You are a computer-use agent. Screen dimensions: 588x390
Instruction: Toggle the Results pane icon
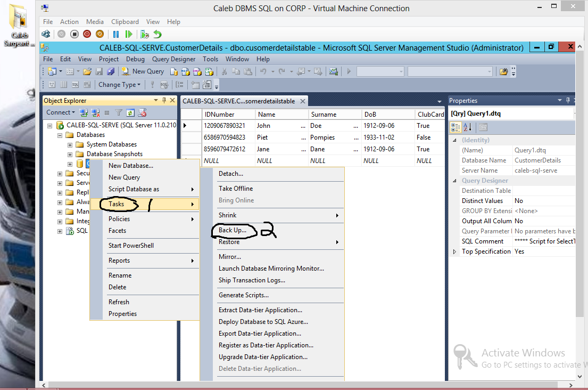(x=87, y=85)
